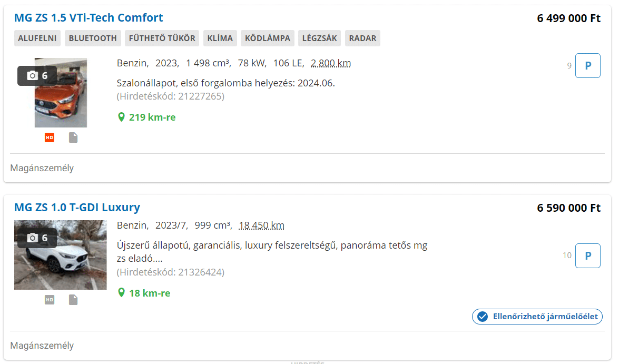Open the MG ZS 1.0 T-GDI Luxury listing

(77, 208)
